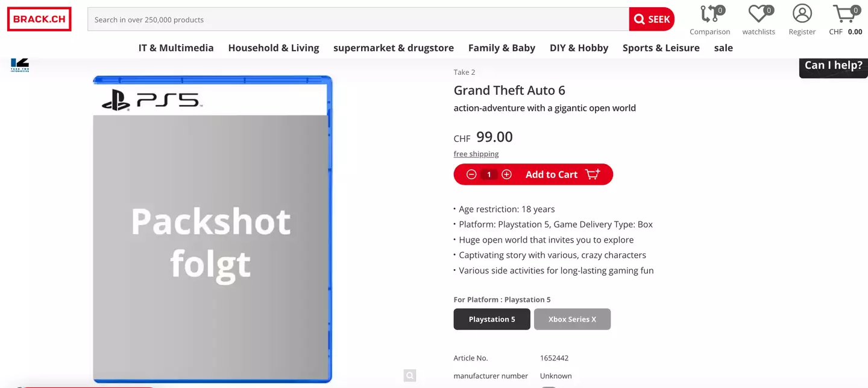This screenshot has height=388, width=868.
Task: Increase quantity with the plus icon
Action: click(x=506, y=174)
